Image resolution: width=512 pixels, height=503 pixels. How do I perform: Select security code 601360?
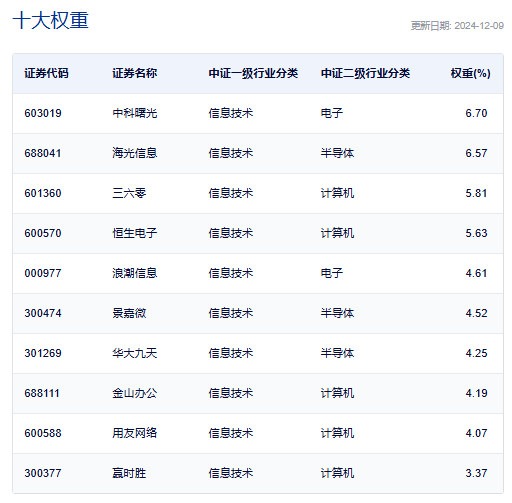(43, 193)
